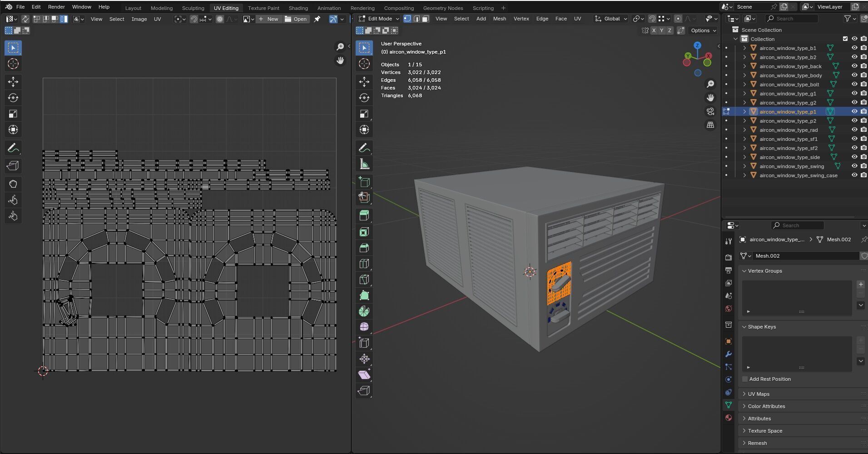Open the Face menu in 3D viewport
This screenshot has height=454, width=868.
click(561, 19)
